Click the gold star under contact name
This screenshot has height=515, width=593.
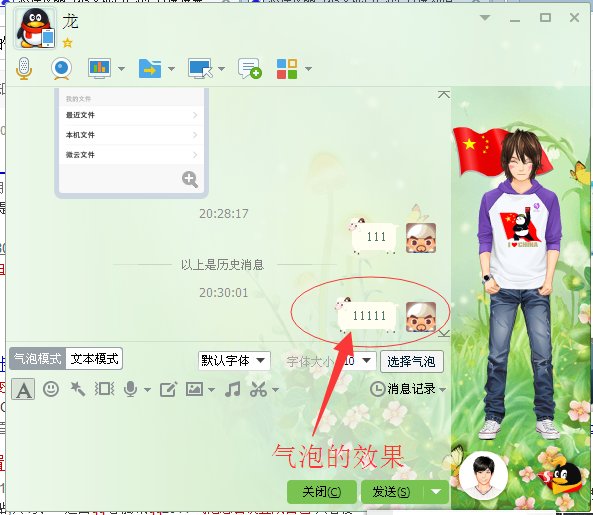pos(68,43)
